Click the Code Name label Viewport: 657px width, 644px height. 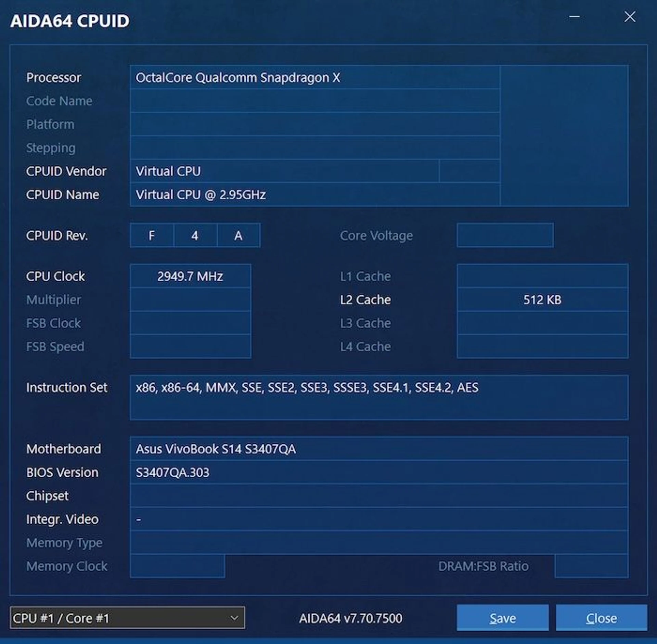tap(59, 101)
